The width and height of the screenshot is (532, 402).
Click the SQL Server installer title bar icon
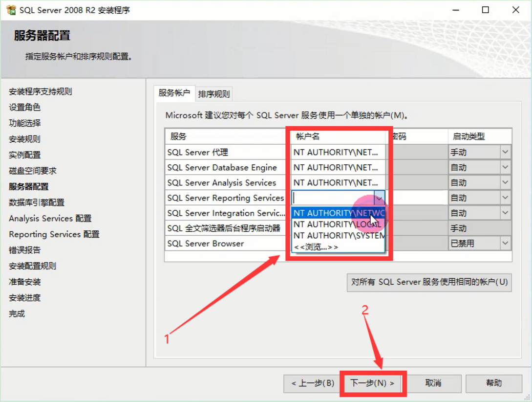pyautogui.click(x=11, y=10)
